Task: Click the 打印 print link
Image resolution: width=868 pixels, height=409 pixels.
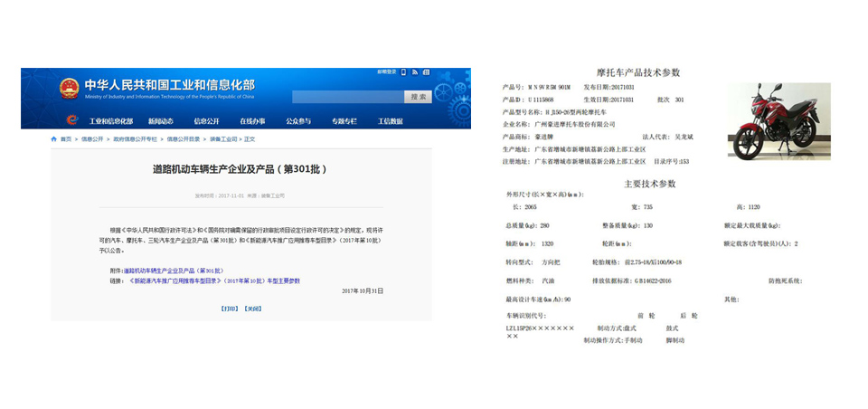Action: click(230, 309)
